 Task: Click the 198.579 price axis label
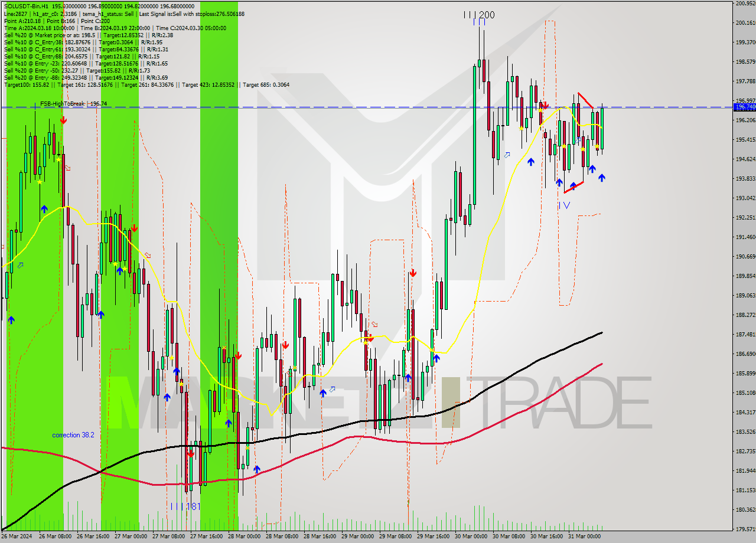(745, 61)
